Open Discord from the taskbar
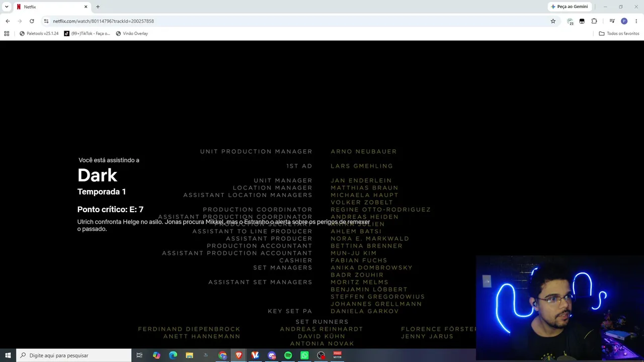This screenshot has height=362, width=644. coord(272,355)
